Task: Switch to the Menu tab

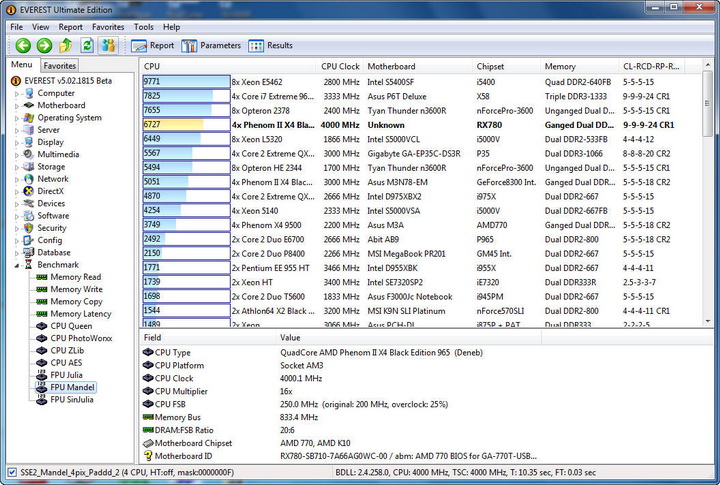Action: coord(22,65)
